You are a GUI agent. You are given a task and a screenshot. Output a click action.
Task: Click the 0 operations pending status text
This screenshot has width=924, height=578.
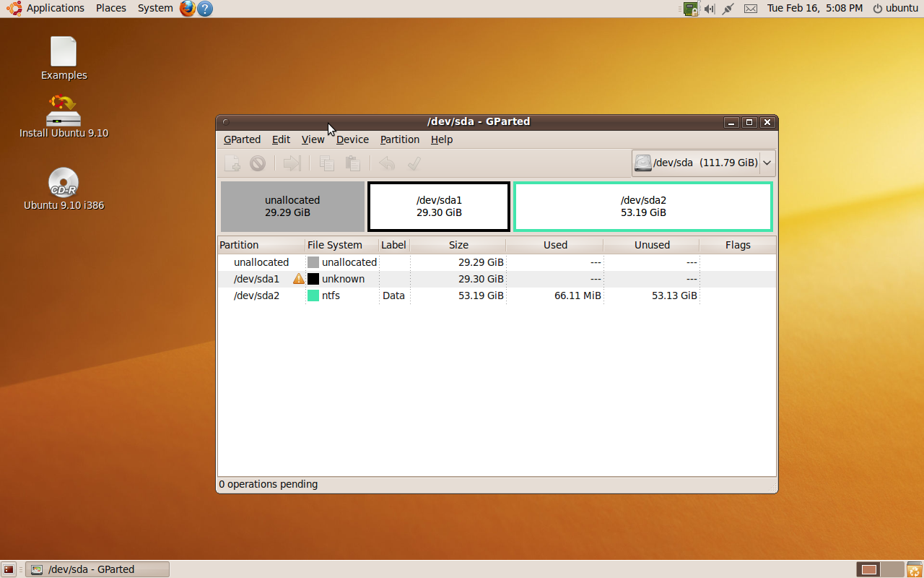tap(268, 484)
